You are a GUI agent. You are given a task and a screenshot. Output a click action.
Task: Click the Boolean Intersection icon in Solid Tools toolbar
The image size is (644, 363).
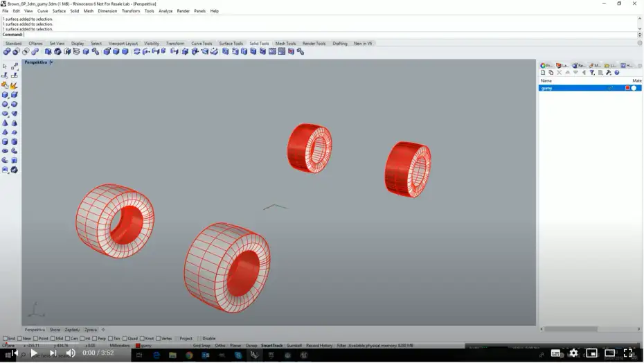point(26,51)
